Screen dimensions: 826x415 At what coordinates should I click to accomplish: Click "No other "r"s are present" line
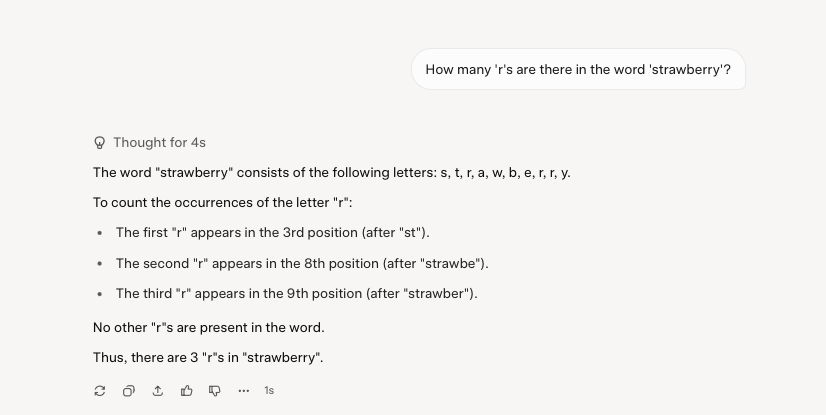pyautogui.click(x=209, y=328)
